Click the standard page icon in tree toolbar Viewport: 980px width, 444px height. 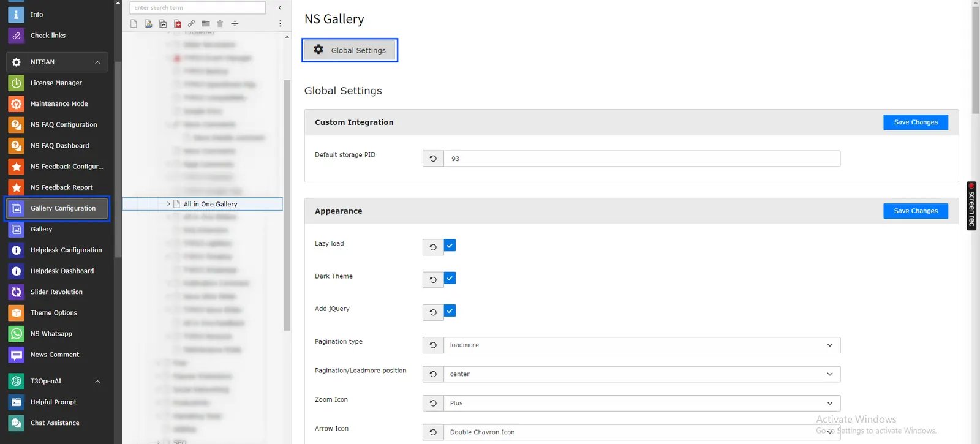(134, 24)
